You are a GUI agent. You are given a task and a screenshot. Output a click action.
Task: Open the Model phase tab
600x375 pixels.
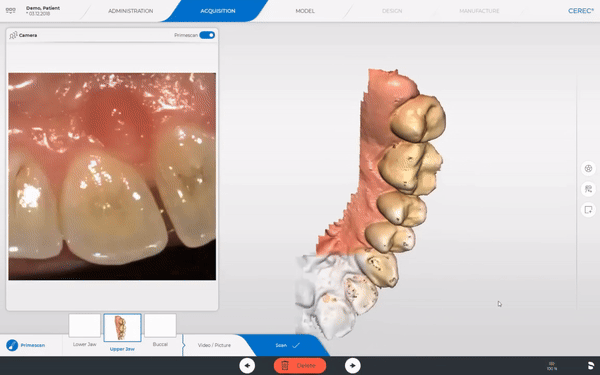click(305, 11)
